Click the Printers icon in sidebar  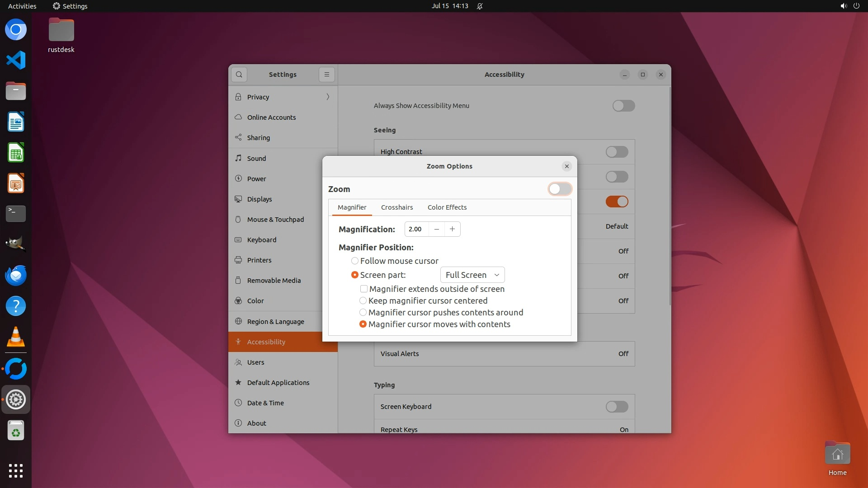(x=238, y=260)
